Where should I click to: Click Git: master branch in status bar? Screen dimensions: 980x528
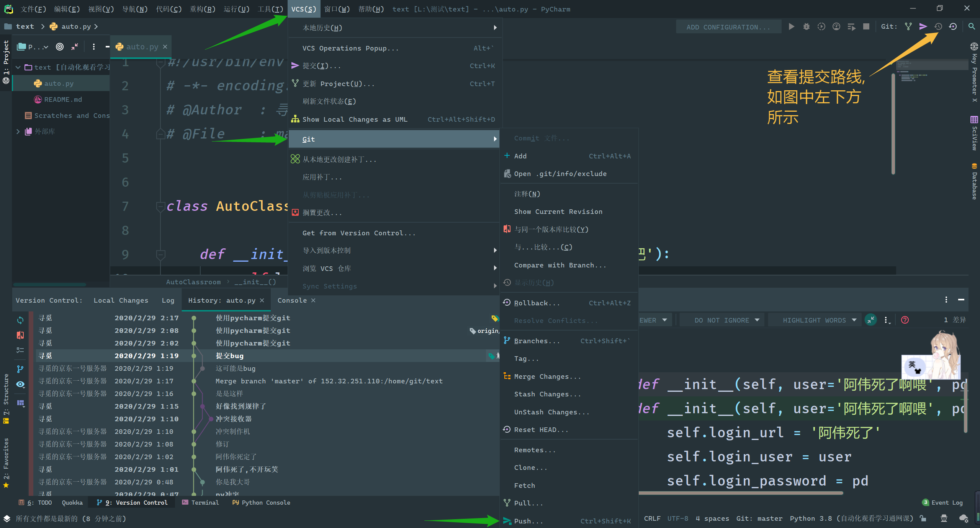click(759, 518)
